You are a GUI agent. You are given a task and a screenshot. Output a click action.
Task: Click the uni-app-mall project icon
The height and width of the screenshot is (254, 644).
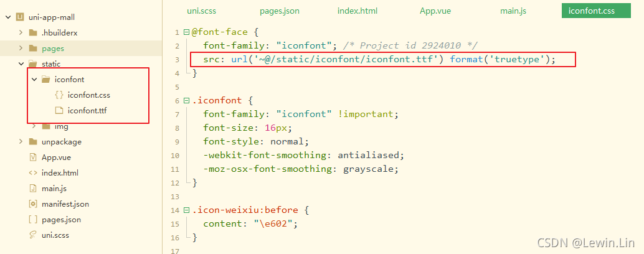click(20, 17)
